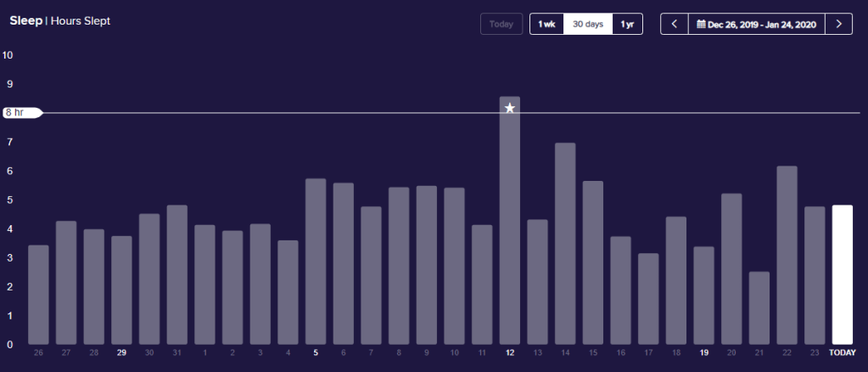Select the shortest bar on day 21
868x372 pixels.
759,307
